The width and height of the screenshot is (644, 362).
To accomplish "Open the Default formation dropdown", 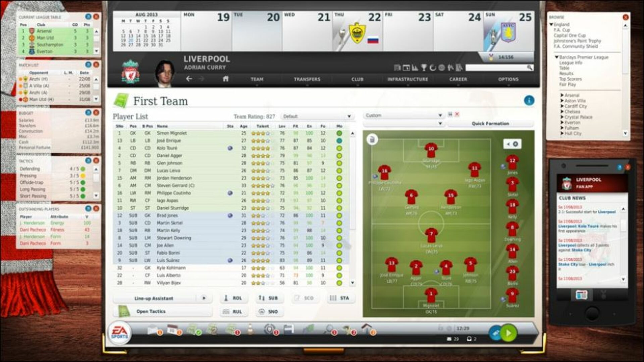I will coord(316,116).
